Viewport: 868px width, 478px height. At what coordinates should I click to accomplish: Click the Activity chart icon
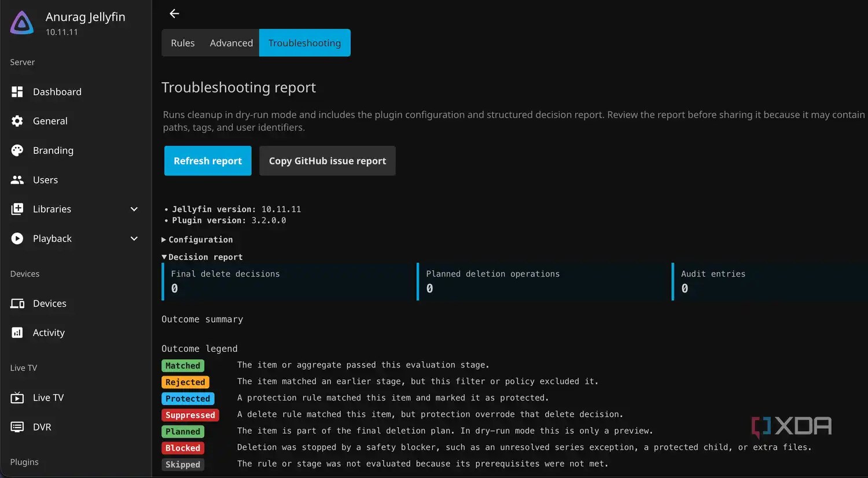17,333
